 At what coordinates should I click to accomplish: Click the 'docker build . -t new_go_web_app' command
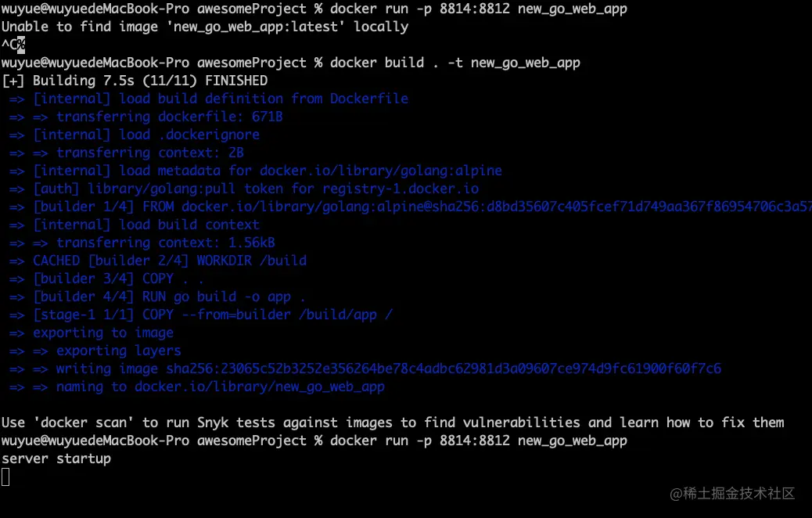(455, 63)
